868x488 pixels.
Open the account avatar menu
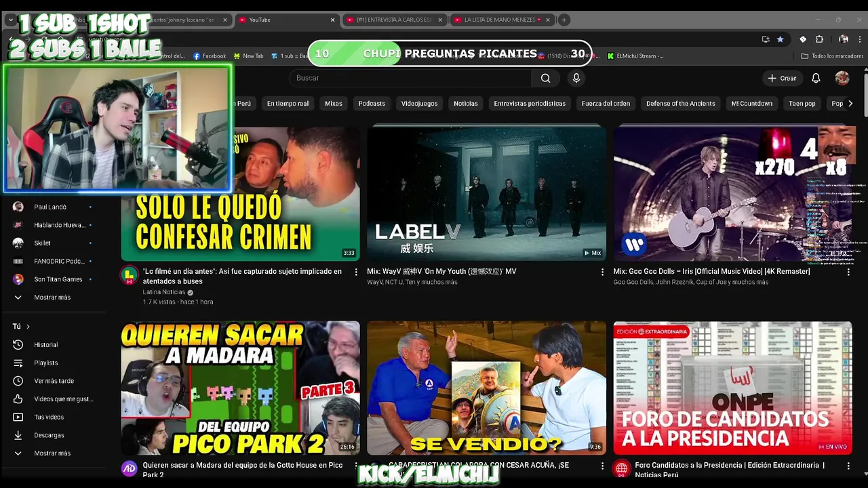(x=842, y=78)
